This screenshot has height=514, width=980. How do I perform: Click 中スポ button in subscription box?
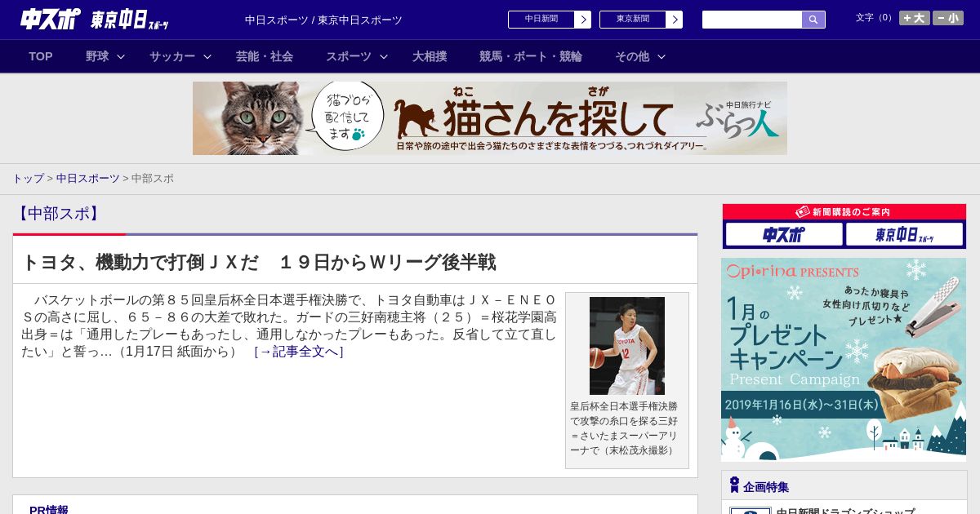coord(784,235)
